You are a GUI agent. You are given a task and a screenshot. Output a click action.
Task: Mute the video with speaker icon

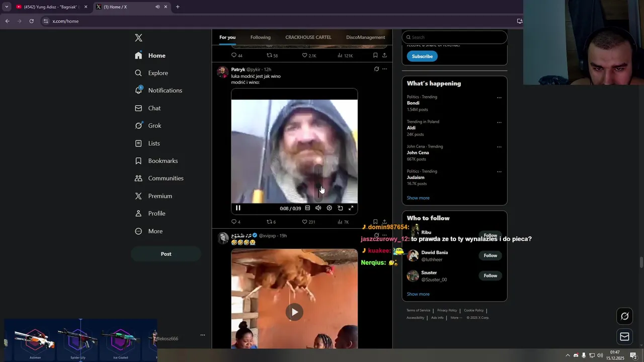pyautogui.click(x=318, y=208)
